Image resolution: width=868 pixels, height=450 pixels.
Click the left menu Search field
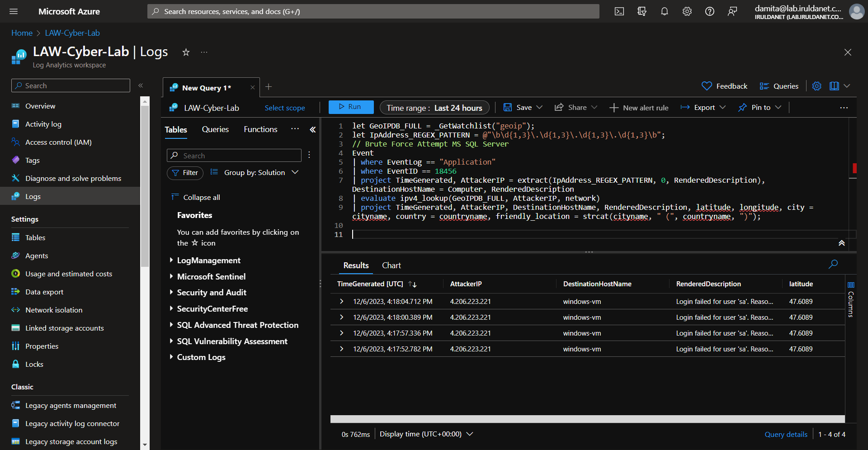tap(71, 85)
